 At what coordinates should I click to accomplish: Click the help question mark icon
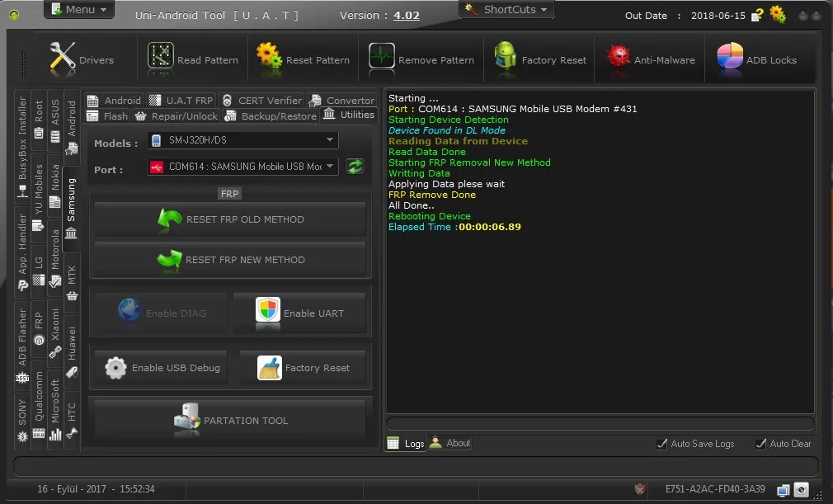pos(758,15)
